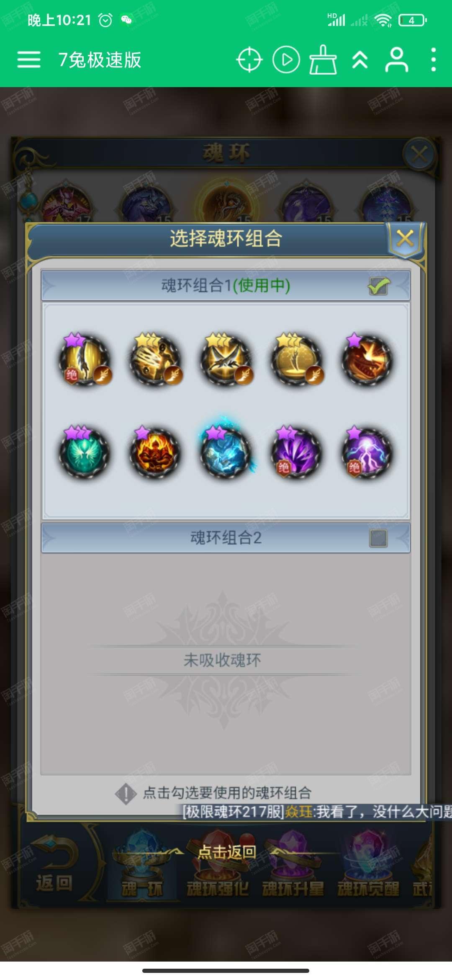Tap the crosshair target icon
452x980 pixels.
pyautogui.click(x=249, y=60)
